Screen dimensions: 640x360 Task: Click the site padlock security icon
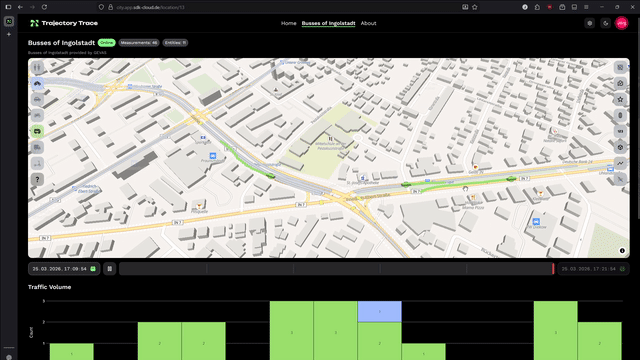click(x=110, y=7)
